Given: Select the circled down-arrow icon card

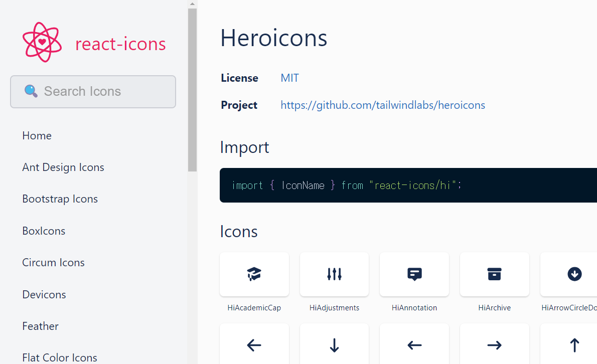Looking at the screenshot, I should (x=569, y=274).
